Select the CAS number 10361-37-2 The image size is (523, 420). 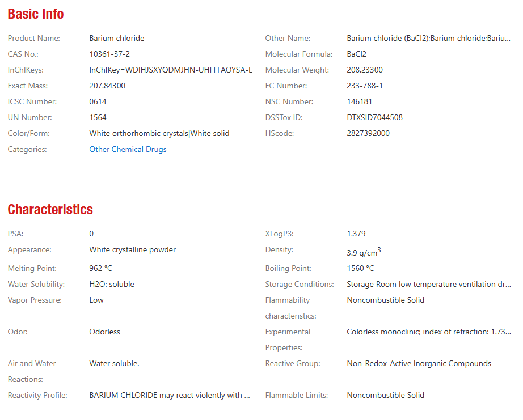(109, 54)
